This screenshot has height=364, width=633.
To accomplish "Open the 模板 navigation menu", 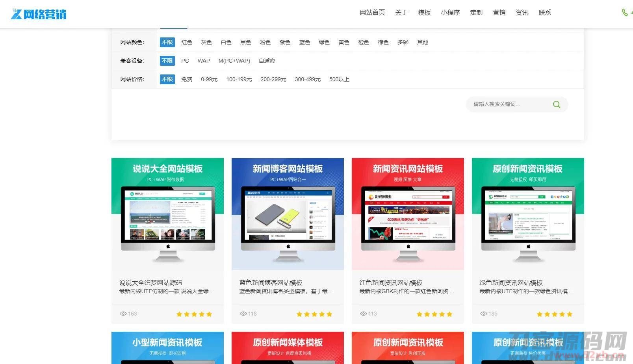I will [424, 13].
